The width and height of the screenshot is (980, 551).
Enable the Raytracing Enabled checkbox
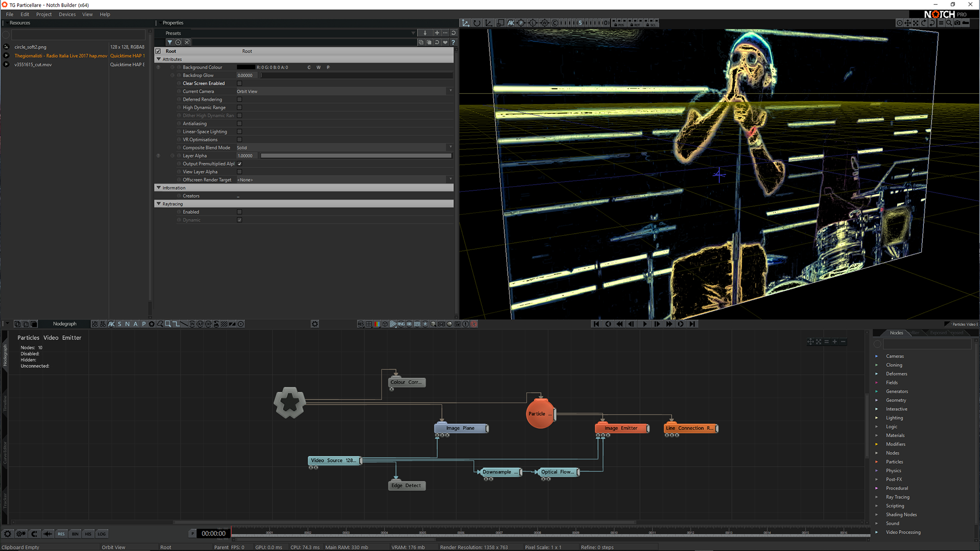point(239,212)
